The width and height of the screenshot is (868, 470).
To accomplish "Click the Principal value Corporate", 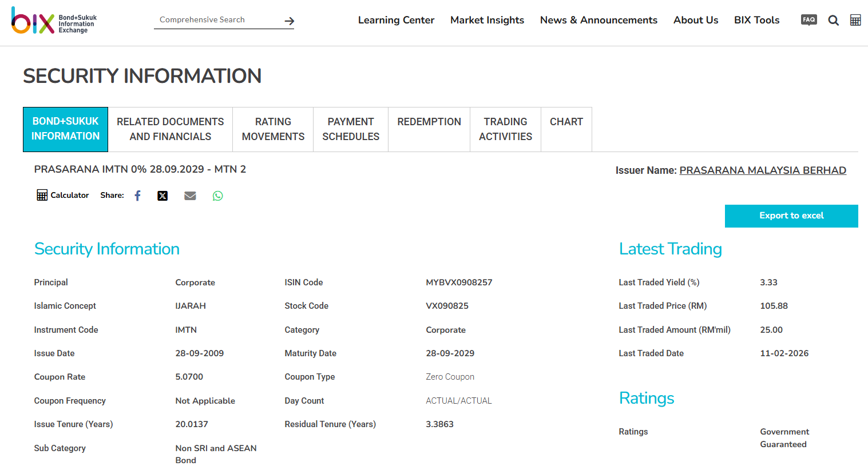I will coord(195,282).
